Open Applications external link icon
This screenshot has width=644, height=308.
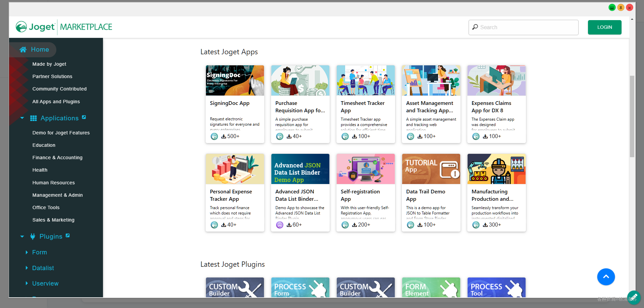(x=84, y=117)
